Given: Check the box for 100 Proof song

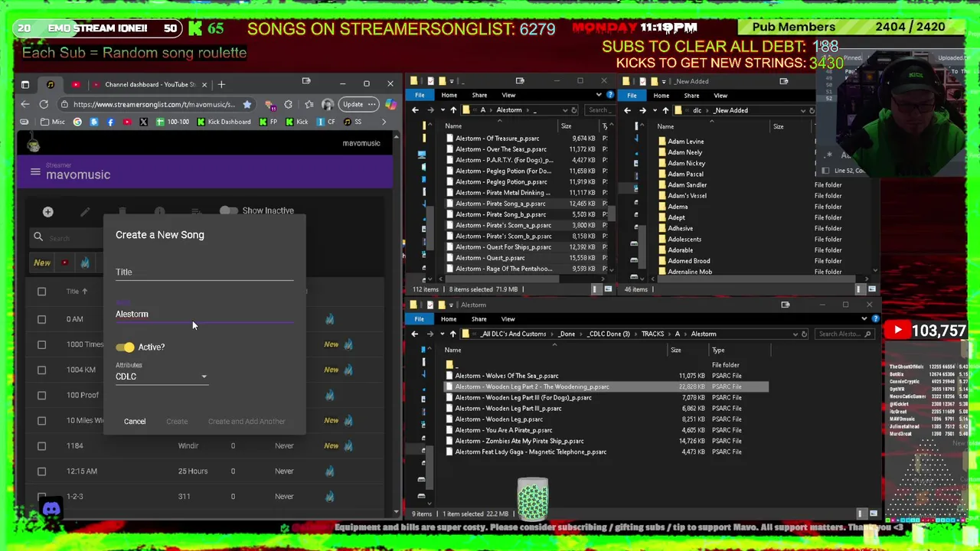Looking at the screenshot, I should coord(42,395).
